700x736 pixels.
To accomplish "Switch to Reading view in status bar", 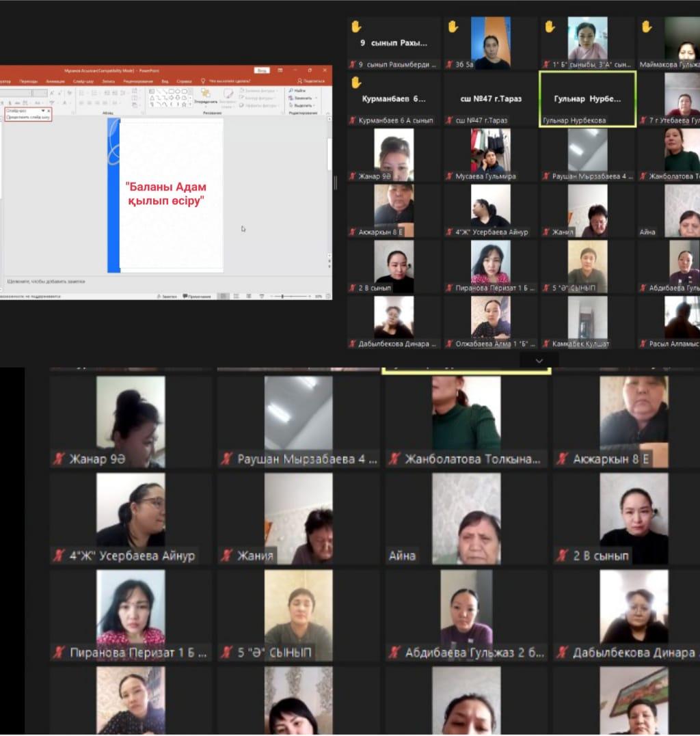I will [x=249, y=297].
